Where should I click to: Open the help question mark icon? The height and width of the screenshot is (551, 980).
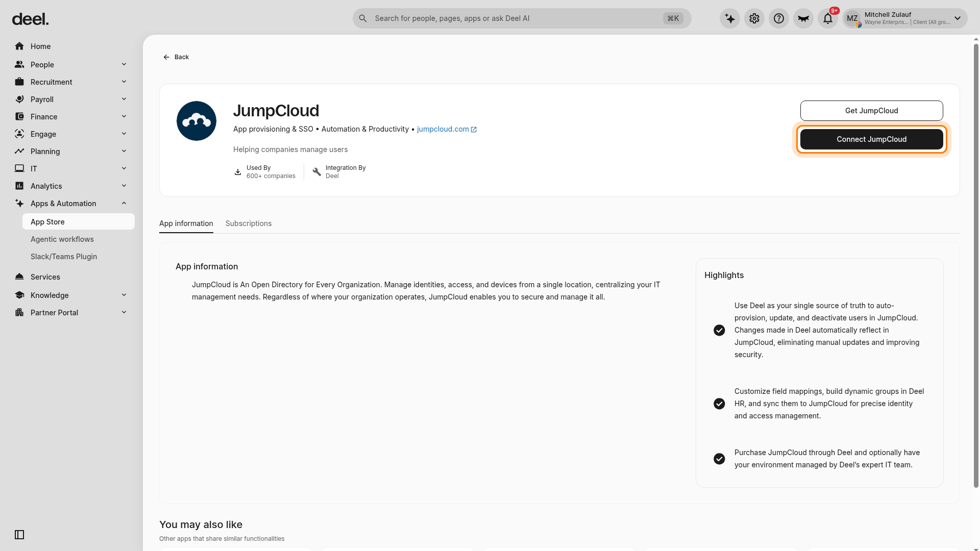pyautogui.click(x=779, y=19)
